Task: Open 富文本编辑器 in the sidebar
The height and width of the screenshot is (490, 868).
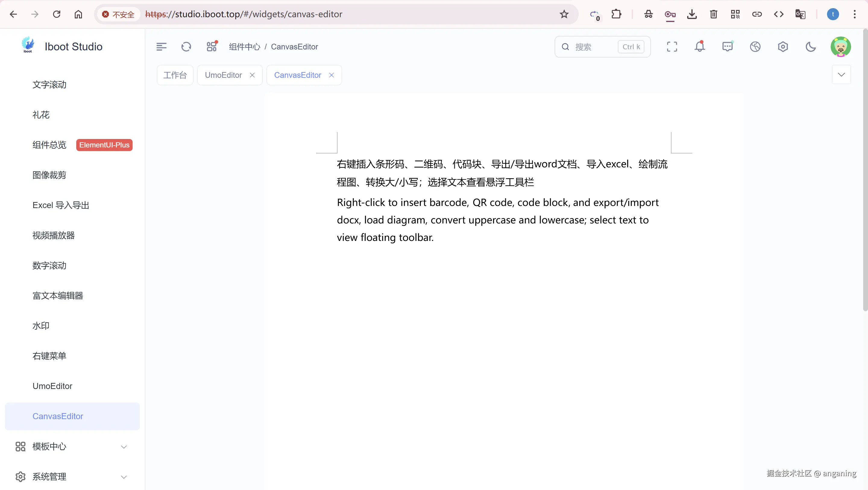Action: [x=58, y=296]
